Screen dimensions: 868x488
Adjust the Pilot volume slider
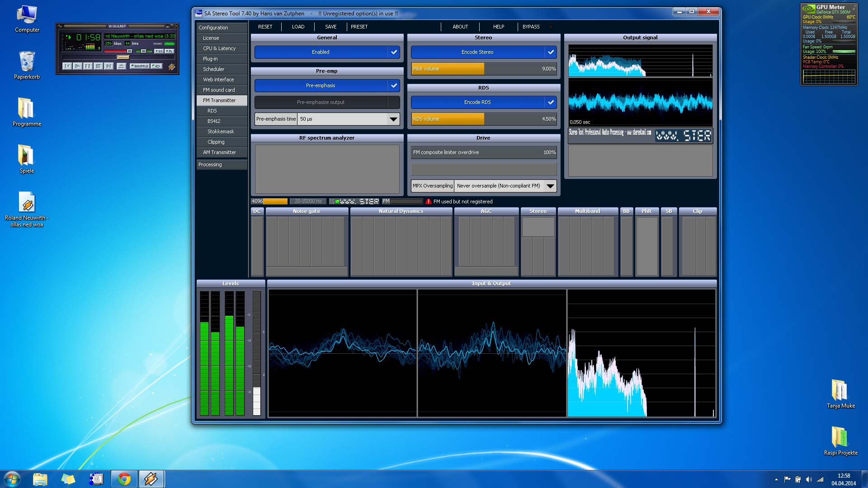tap(484, 69)
